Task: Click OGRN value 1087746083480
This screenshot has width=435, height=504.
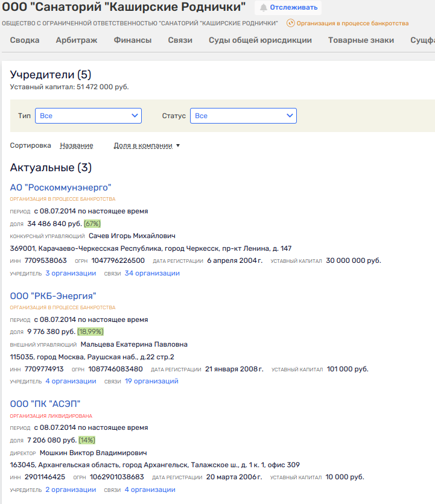Action: (x=115, y=369)
